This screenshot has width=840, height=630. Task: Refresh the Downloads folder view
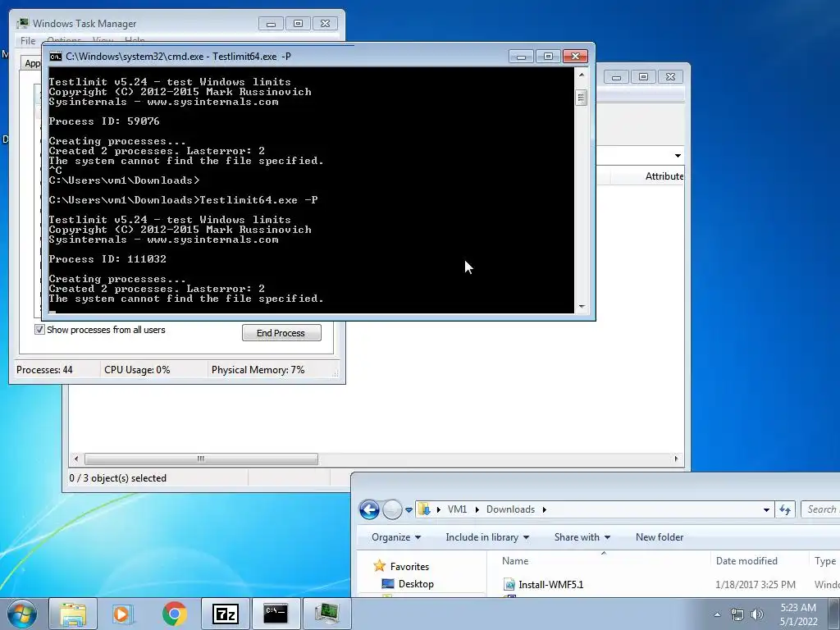[785, 509]
